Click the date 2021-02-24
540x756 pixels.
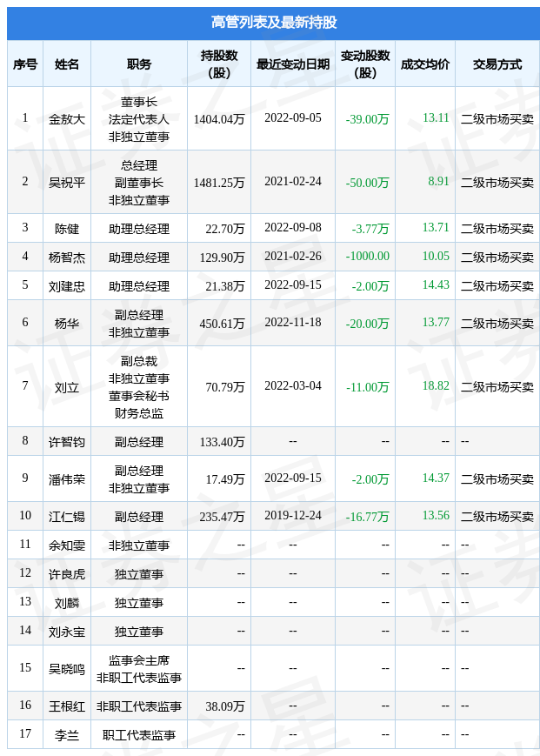click(293, 181)
